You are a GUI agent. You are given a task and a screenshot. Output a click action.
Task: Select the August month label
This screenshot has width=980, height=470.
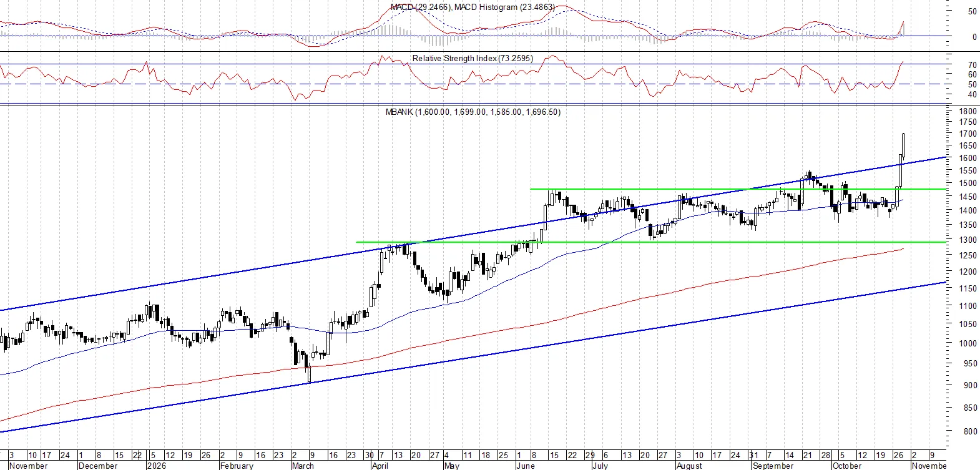pos(689,466)
